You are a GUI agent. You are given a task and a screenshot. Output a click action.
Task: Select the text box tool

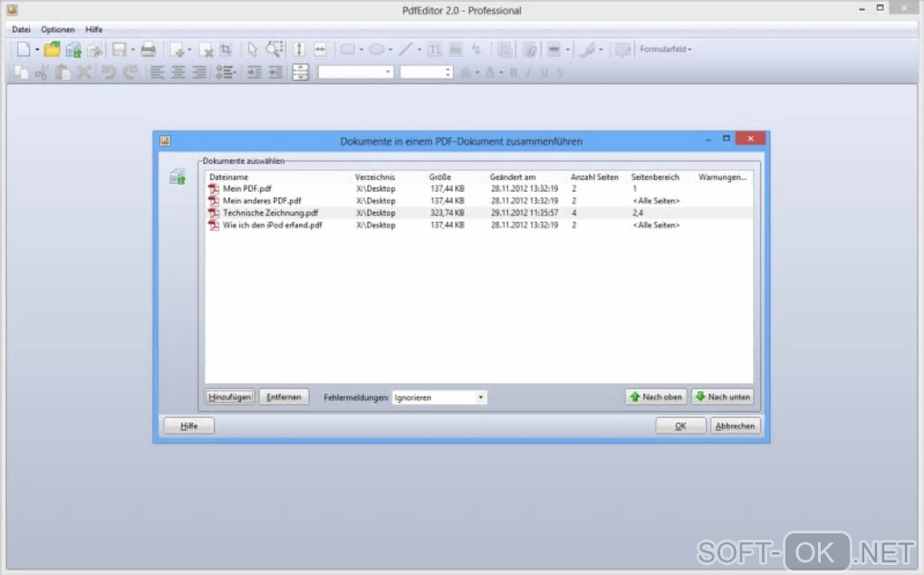click(434, 50)
